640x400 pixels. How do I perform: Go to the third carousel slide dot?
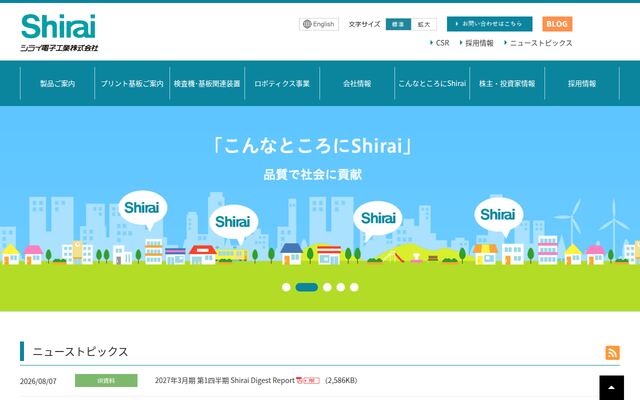[x=327, y=287]
